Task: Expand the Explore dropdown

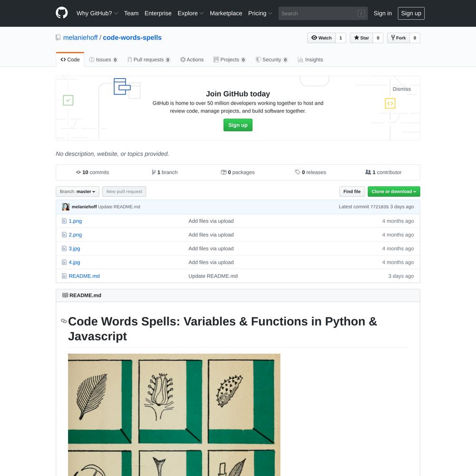Action: (190, 13)
